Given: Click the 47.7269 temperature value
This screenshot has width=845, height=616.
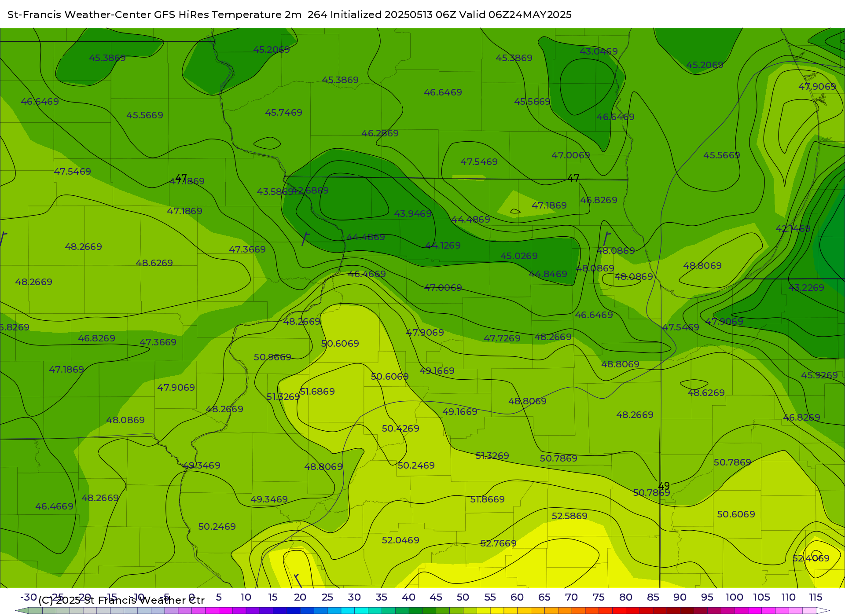Looking at the screenshot, I should pos(502,338).
